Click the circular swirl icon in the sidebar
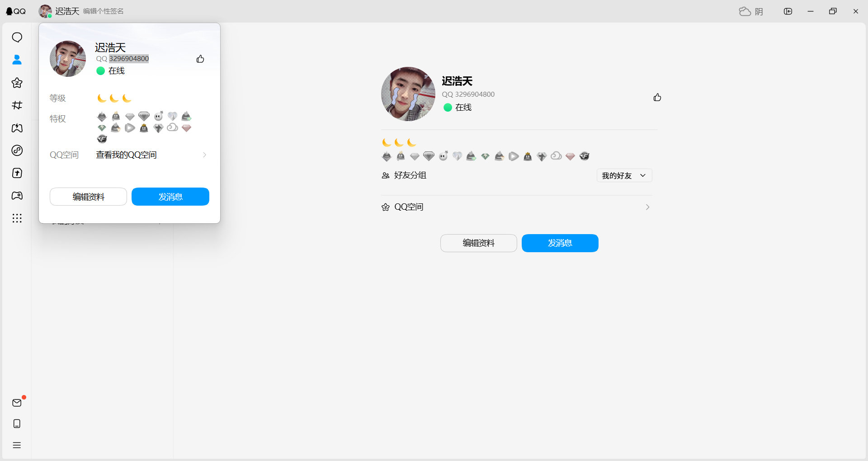868x461 pixels. pos(17,151)
